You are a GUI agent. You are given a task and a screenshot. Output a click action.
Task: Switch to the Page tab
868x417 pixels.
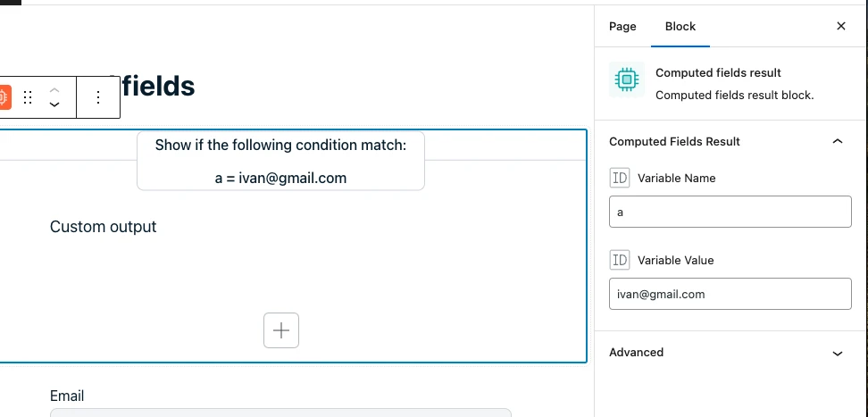click(x=622, y=26)
